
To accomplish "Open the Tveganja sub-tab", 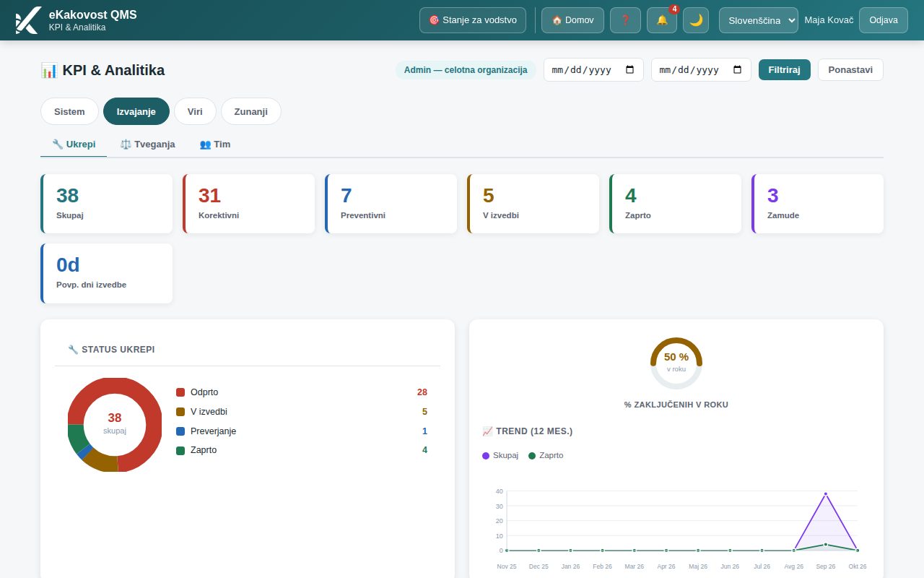I will [x=148, y=144].
